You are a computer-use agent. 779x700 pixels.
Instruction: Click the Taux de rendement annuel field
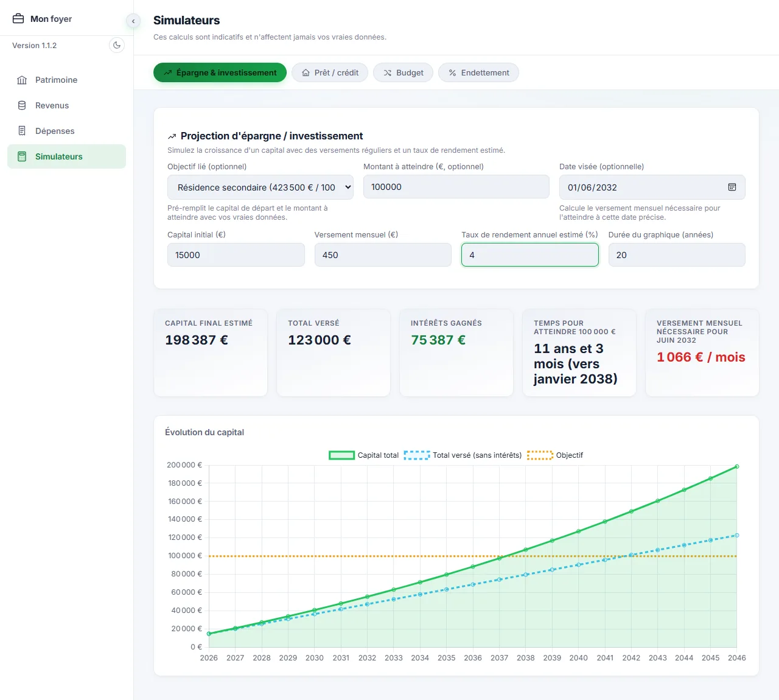[530, 255]
